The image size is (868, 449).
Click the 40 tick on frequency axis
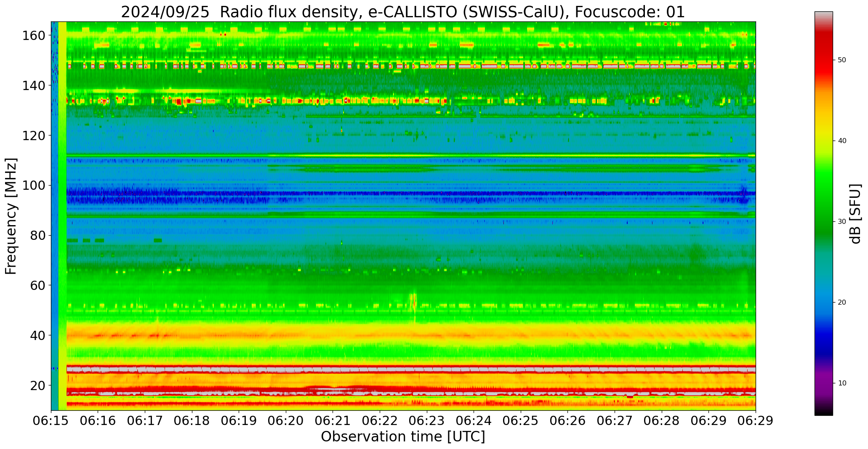[x=37, y=335]
